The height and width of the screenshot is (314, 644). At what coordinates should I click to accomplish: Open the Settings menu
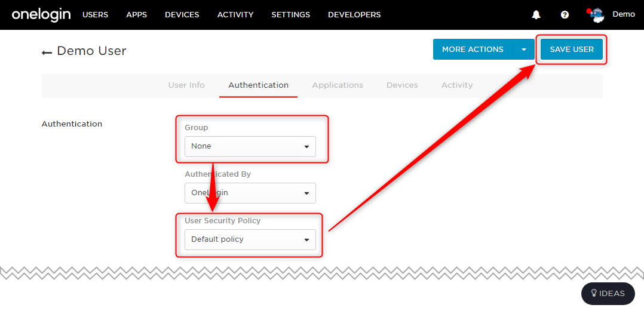pos(291,15)
